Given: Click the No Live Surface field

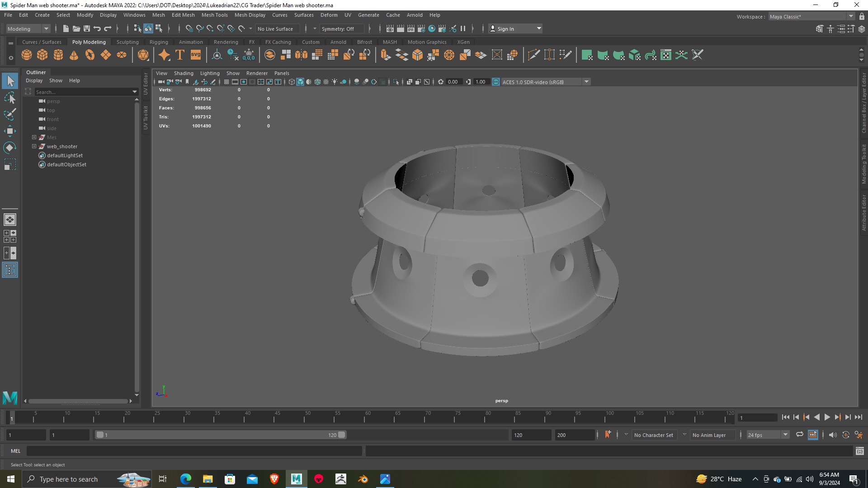Looking at the screenshot, I should coord(277,28).
